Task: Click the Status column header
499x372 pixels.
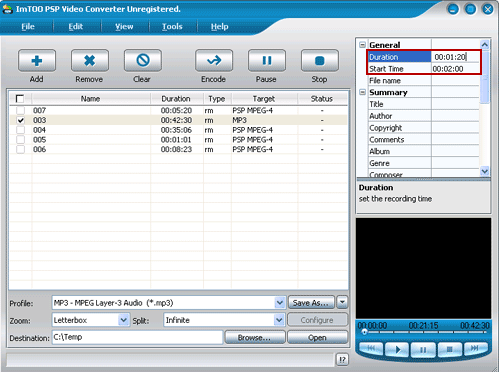Action: click(322, 99)
